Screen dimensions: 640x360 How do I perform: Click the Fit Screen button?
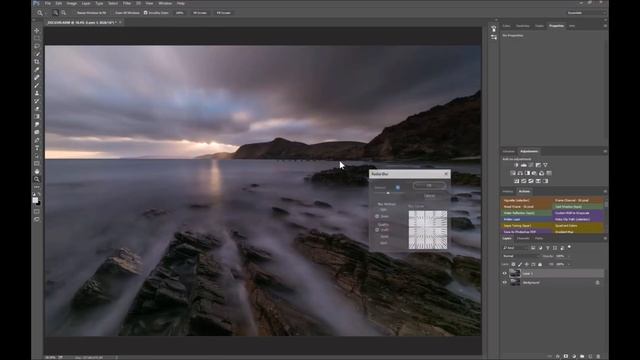[x=200, y=13]
